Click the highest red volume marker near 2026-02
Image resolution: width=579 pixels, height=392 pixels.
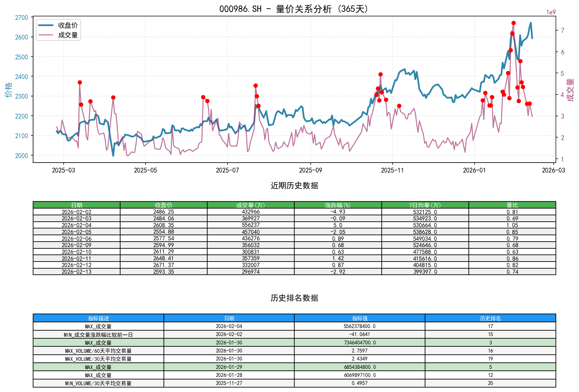(513, 22)
